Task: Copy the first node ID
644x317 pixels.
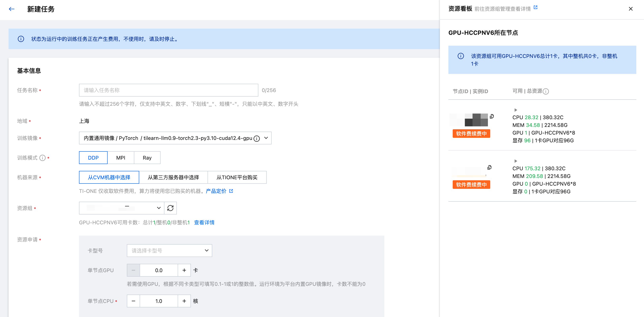Action: pos(492,116)
